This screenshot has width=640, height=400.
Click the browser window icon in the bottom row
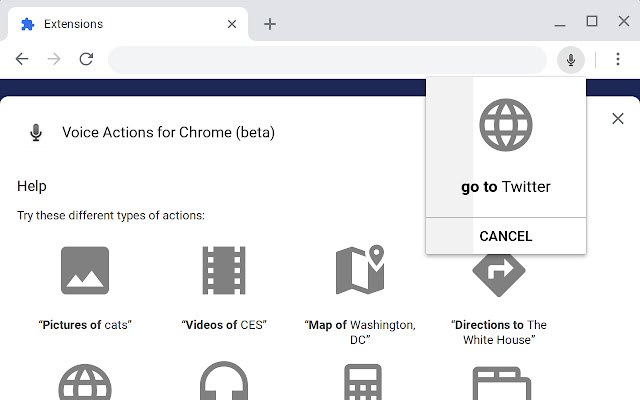(x=498, y=385)
